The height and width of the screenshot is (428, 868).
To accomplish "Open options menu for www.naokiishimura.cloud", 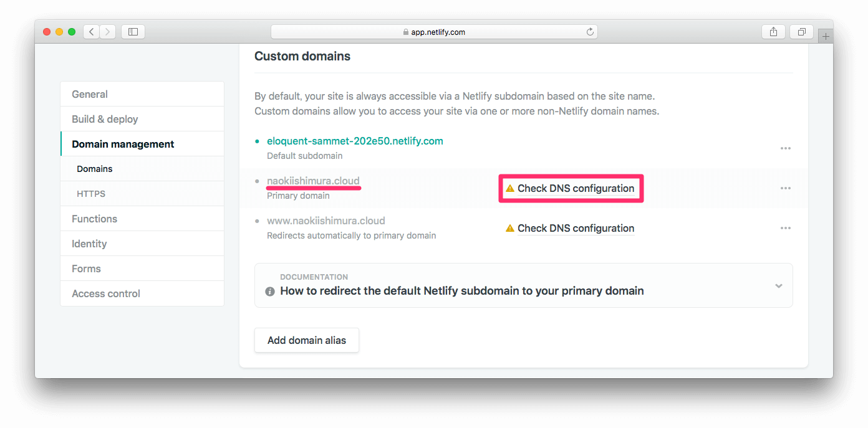I will click(x=786, y=228).
